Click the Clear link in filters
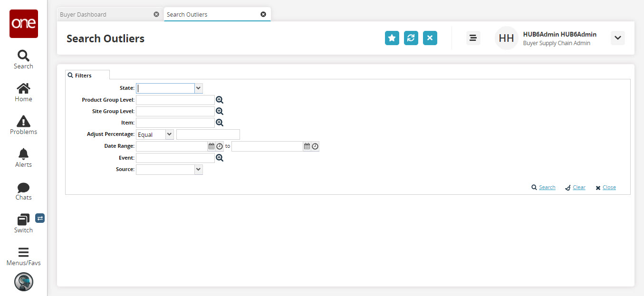Viewport: 644px width, 296px height. coord(578,187)
